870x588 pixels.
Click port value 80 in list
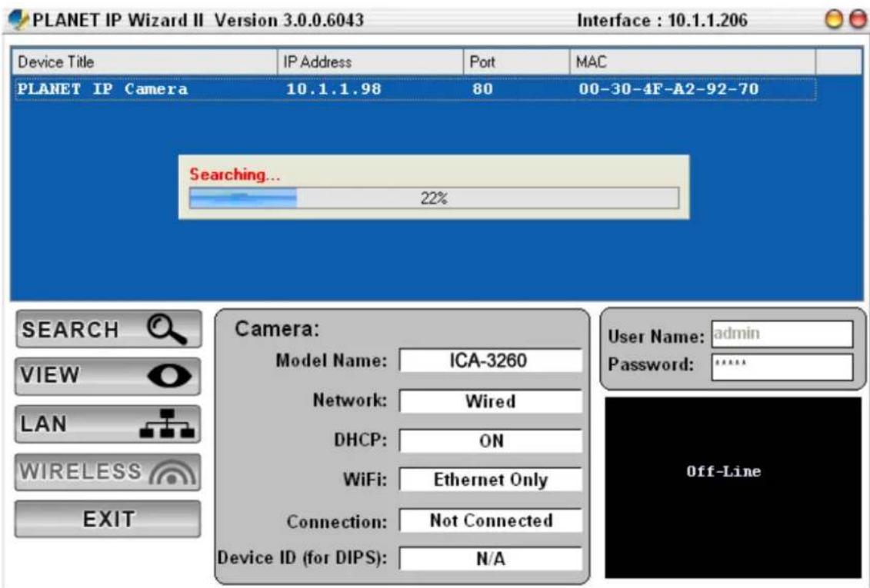click(x=483, y=89)
